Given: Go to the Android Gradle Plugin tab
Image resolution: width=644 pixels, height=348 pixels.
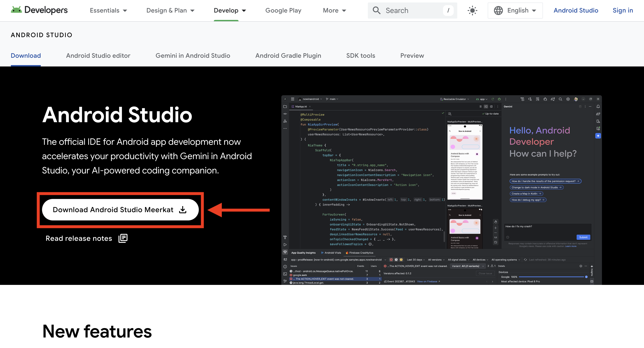Looking at the screenshot, I should [x=288, y=56].
